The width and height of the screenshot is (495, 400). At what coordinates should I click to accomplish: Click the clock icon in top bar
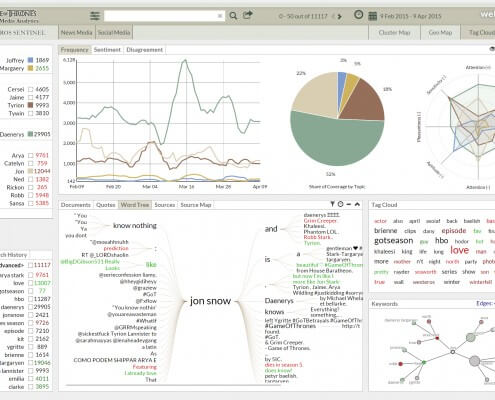[x=359, y=15]
